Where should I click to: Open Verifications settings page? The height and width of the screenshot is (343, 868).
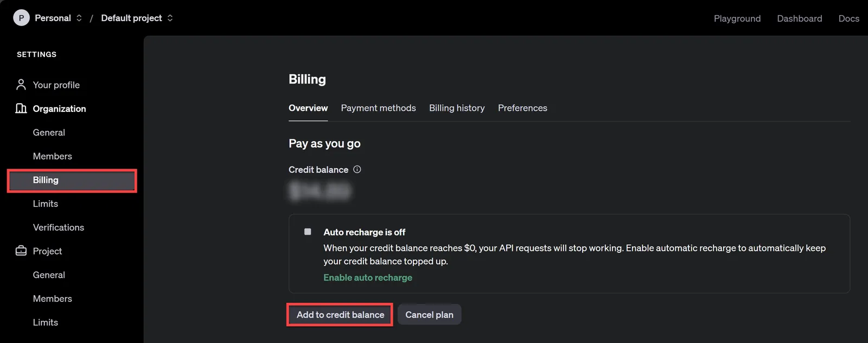(x=58, y=227)
